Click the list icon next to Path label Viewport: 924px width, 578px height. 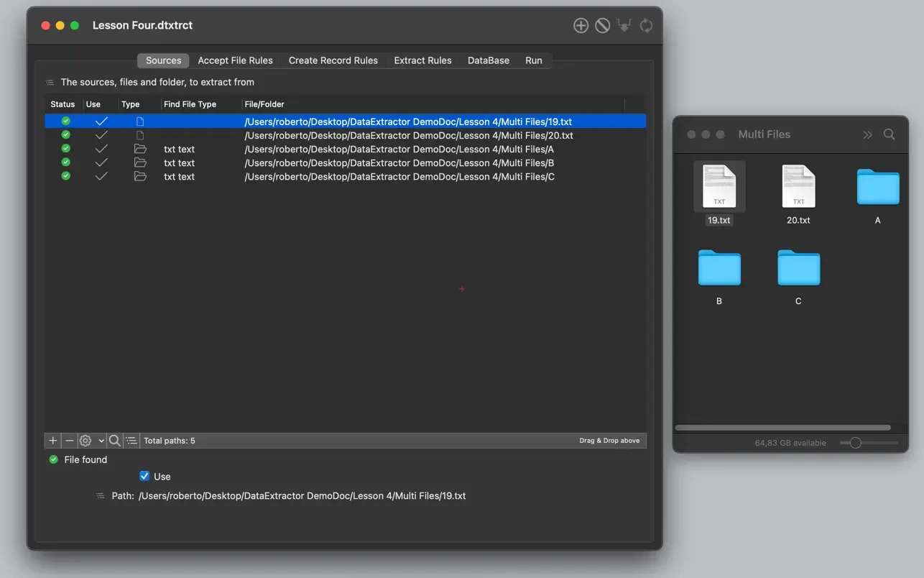[x=101, y=496]
